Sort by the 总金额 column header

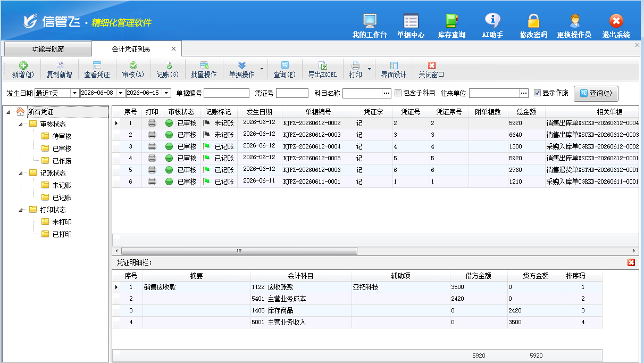pos(525,112)
